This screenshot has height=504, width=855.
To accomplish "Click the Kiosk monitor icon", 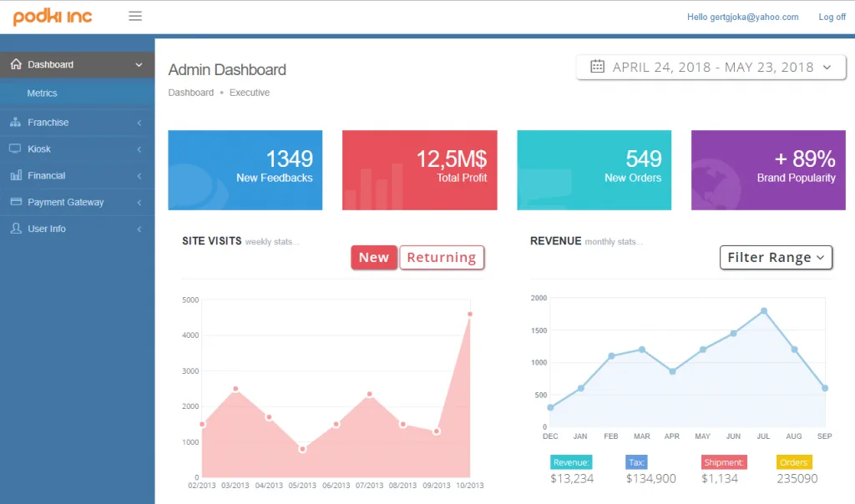I will (x=15, y=149).
